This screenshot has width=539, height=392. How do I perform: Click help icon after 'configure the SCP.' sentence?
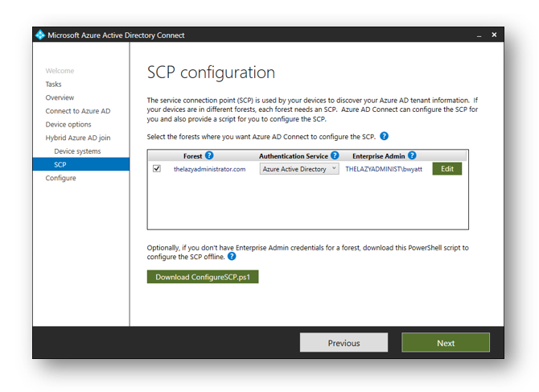click(384, 136)
